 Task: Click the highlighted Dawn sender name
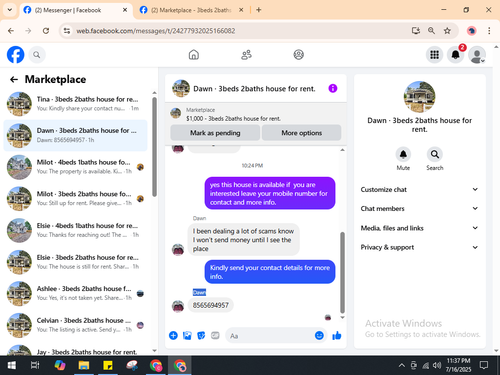pyautogui.click(x=199, y=292)
